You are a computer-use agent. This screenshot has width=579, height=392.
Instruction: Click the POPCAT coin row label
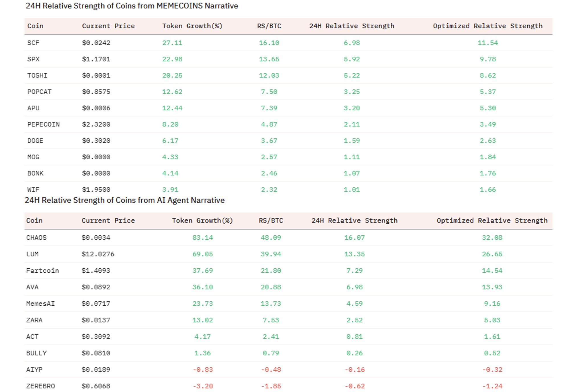(39, 92)
